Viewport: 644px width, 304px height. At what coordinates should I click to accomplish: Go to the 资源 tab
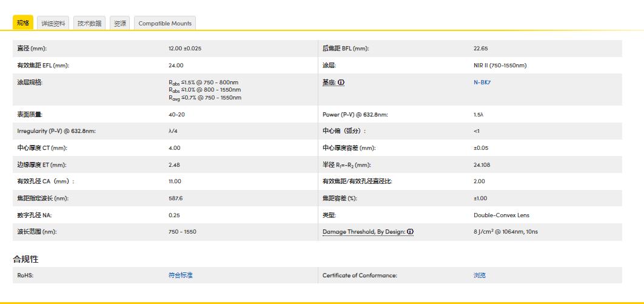120,24
